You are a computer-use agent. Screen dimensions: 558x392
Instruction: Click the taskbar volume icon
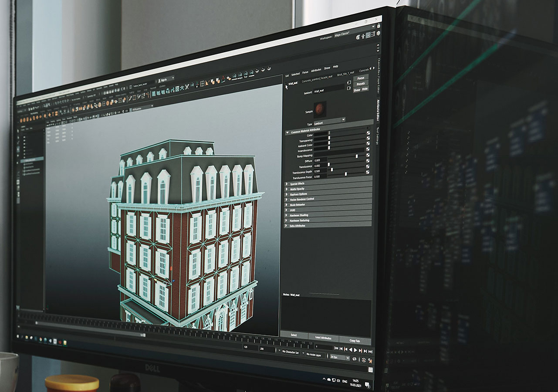[x=338, y=380]
